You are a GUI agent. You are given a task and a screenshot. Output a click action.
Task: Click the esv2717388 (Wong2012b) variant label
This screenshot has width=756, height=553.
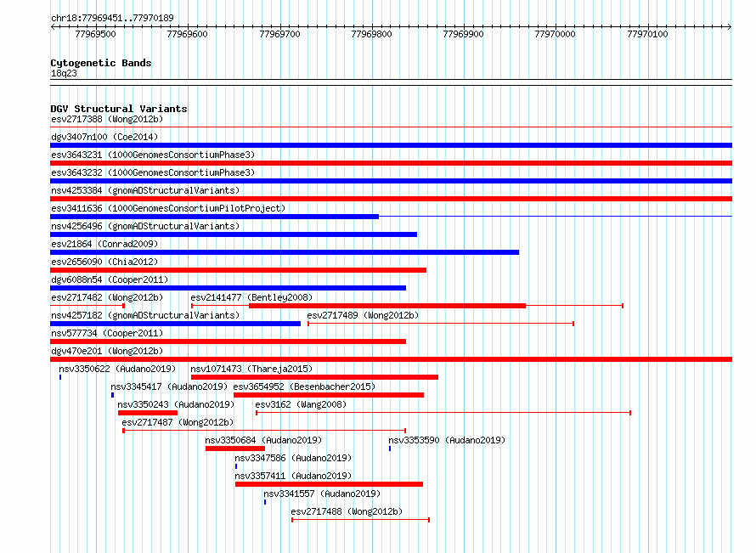pos(107,119)
